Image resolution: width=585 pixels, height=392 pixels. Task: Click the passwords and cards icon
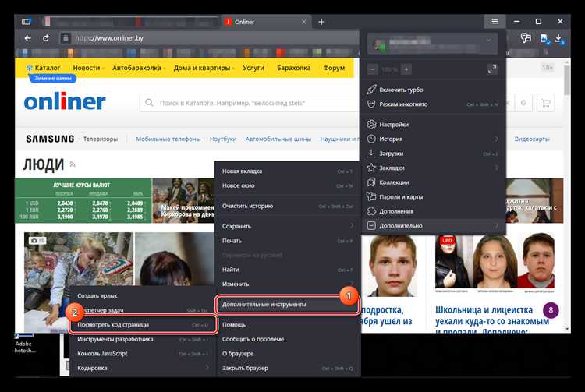tap(371, 196)
